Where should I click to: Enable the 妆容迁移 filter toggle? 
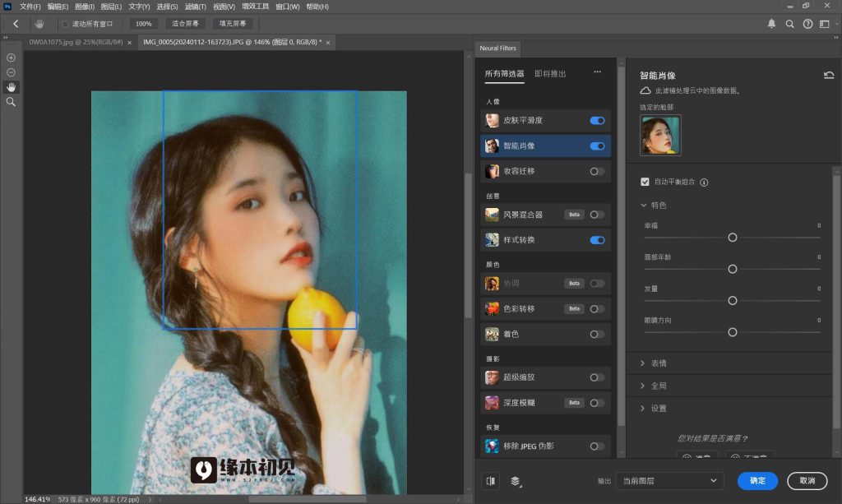pyautogui.click(x=597, y=172)
